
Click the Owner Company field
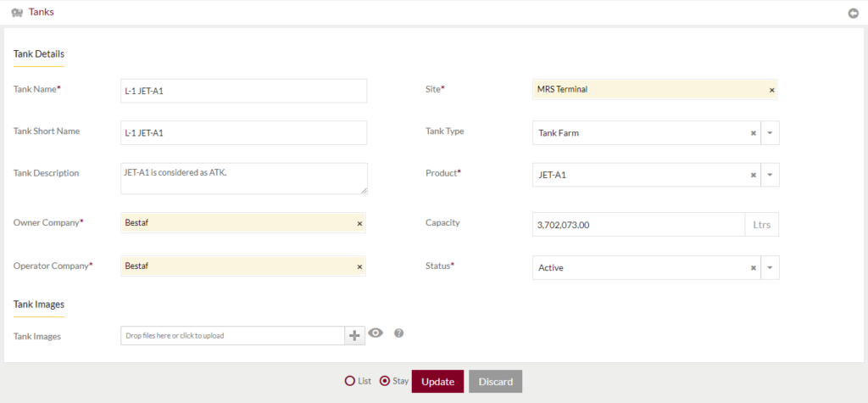[243, 223]
